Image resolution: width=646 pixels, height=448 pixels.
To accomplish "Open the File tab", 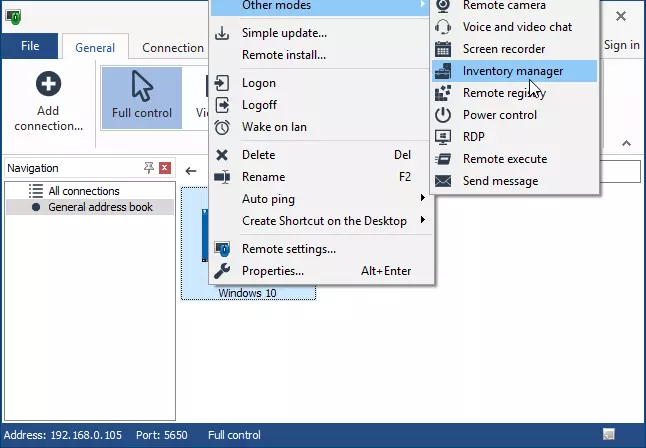I will [x=30, y=46].
